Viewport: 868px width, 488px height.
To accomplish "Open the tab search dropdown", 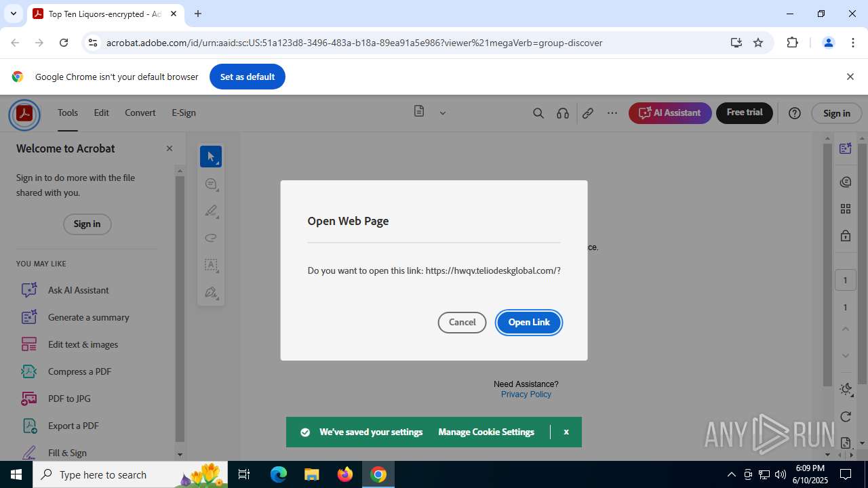I will (x=13, y=14).
